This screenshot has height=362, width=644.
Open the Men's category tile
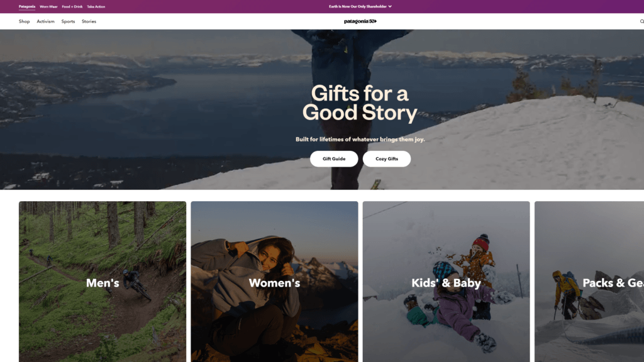103,283
